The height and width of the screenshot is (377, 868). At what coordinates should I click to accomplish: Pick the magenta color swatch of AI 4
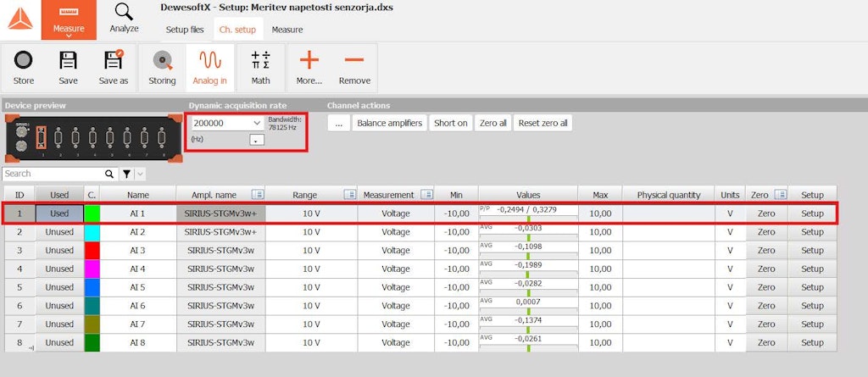coord(92,269)
